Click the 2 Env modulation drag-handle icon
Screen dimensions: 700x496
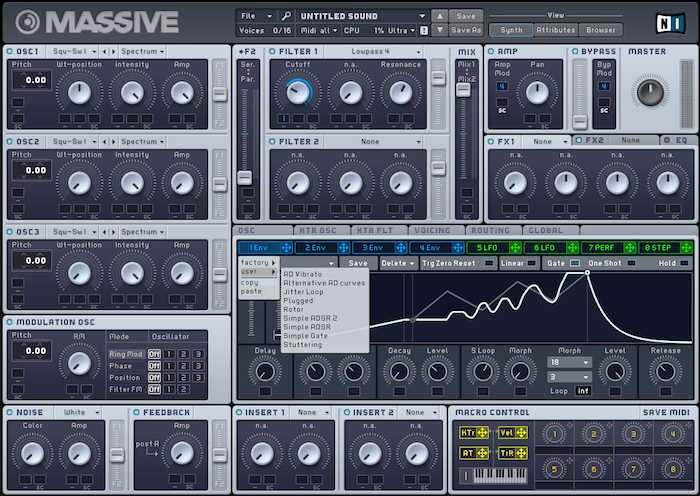pos(343,247)
